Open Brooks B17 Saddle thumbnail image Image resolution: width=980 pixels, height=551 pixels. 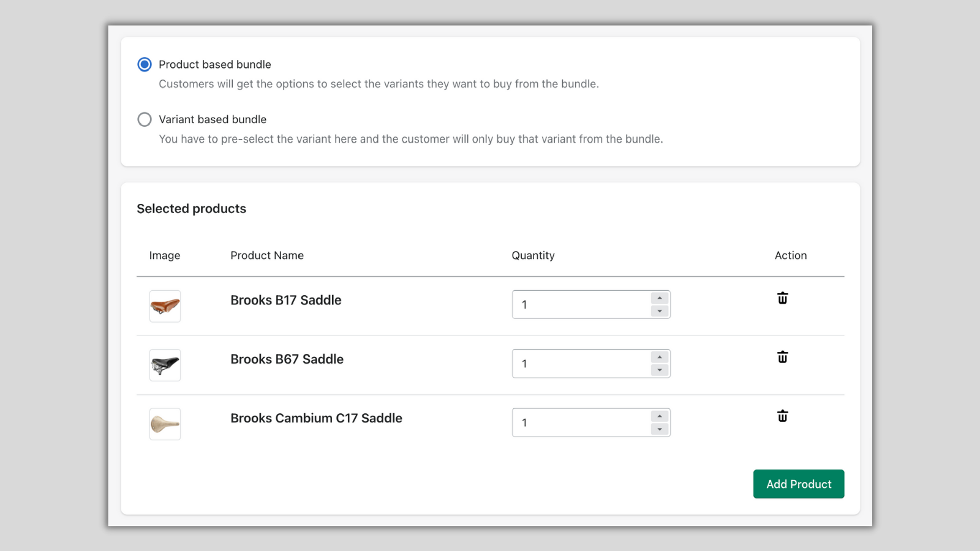click(165, 306)
